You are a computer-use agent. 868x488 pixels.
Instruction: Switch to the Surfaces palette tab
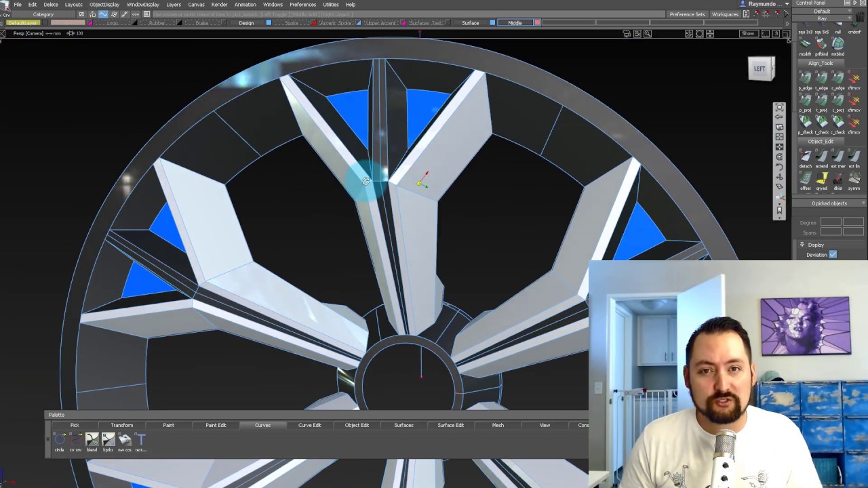(403, 425)
